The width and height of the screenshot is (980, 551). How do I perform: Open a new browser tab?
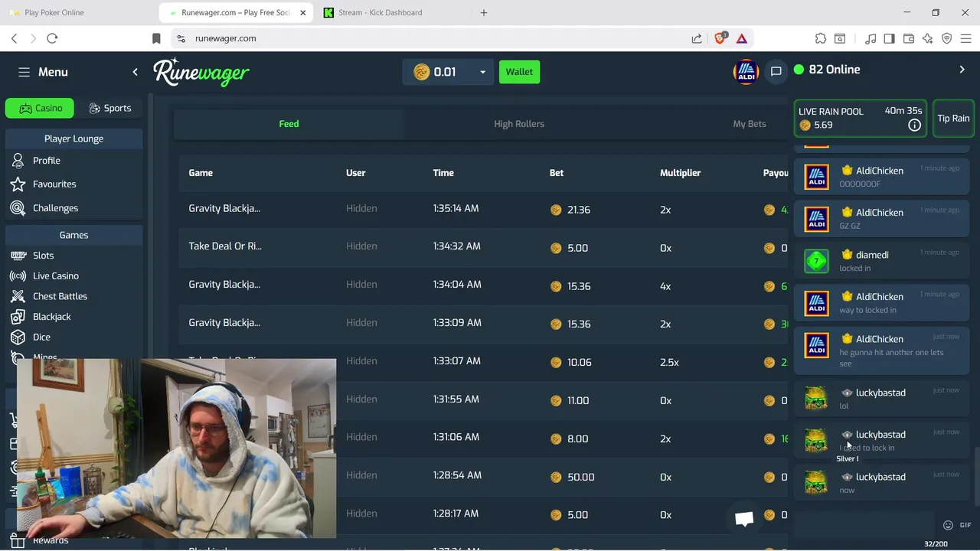tap(483, 12)
